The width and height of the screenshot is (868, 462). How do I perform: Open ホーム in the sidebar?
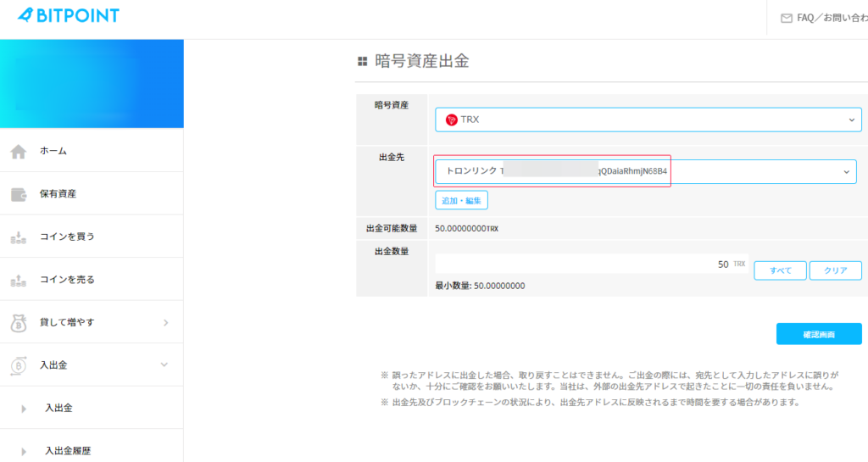(x=53, y=151)
